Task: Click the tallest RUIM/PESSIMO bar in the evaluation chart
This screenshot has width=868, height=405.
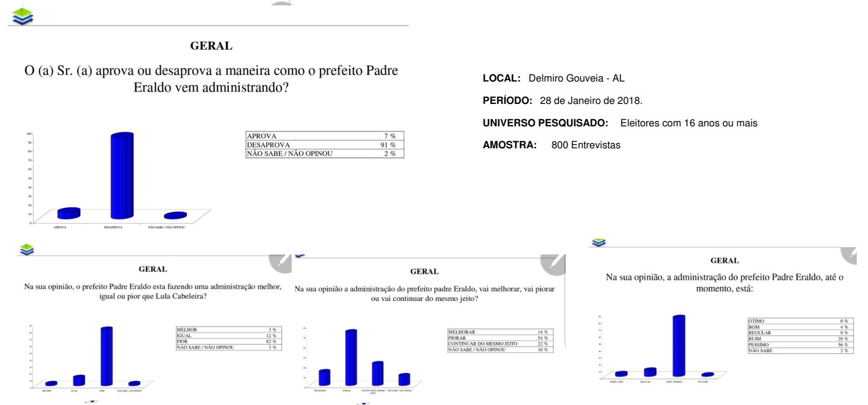Action: pyautogui.click(x=678, y=345)
